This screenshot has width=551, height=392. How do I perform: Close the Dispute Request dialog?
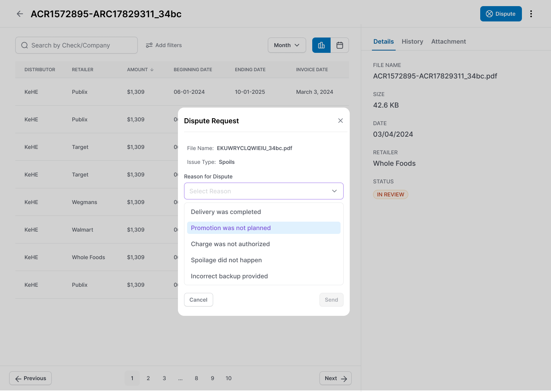341,121
